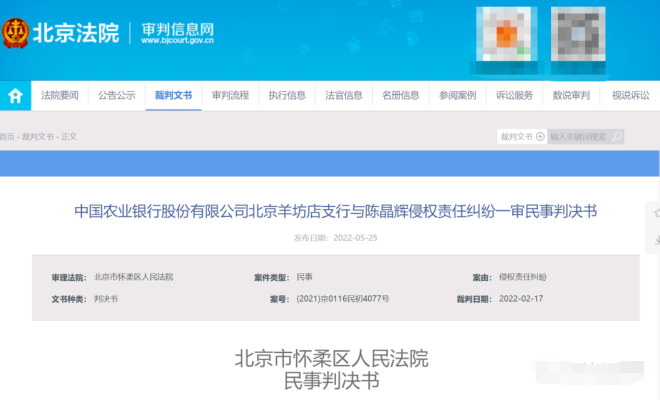Click judgment date 2022-02-17
The image size is (660, 401).
[x=521, y=299]
